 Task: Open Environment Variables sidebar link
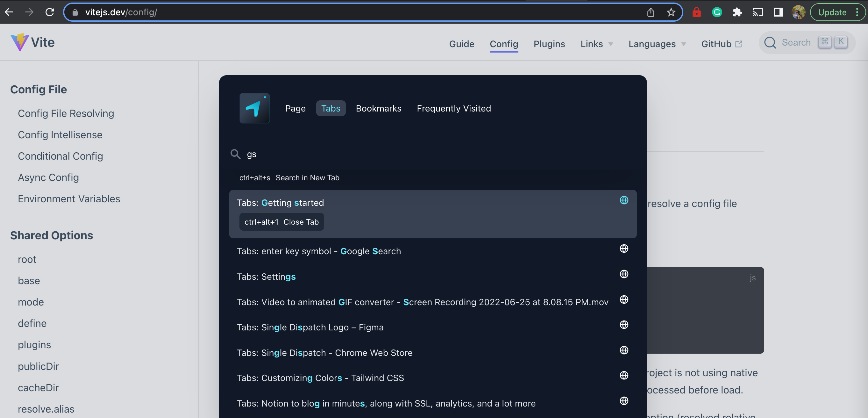(x=69, y=199)
